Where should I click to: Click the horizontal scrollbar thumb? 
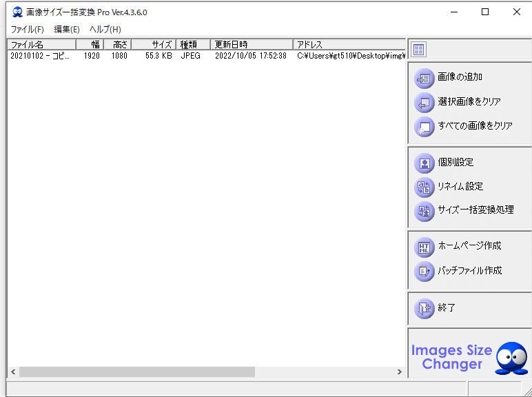[137, 372]
